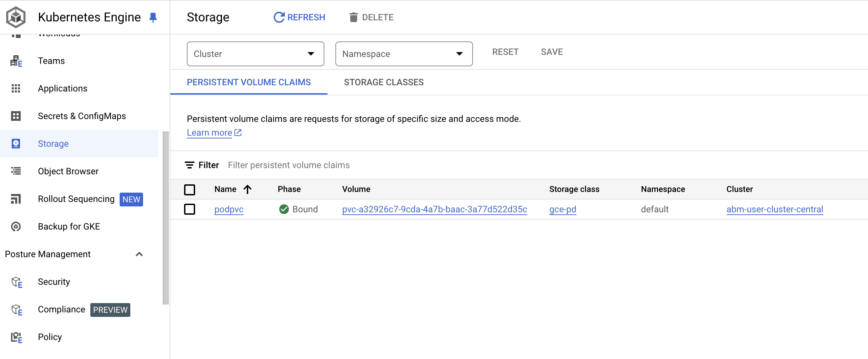Click the RESET filter button
The image size is (868, 359).
[505, 52]
